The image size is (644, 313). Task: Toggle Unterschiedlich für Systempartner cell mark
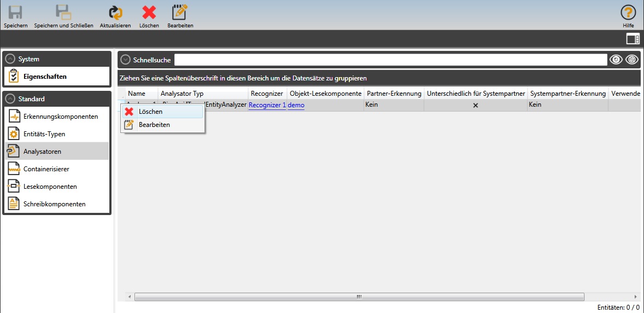(475, 105)
